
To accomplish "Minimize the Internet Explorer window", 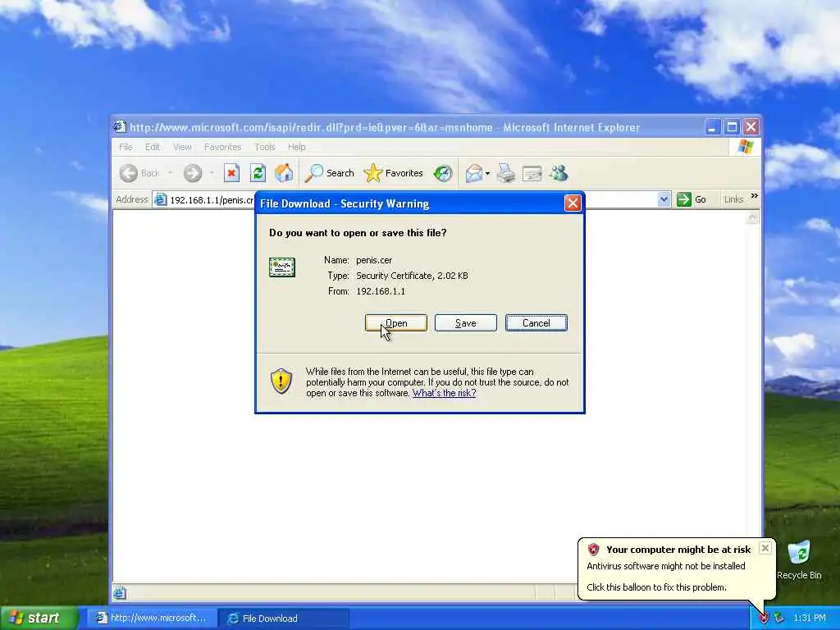I will click(712, 127).
